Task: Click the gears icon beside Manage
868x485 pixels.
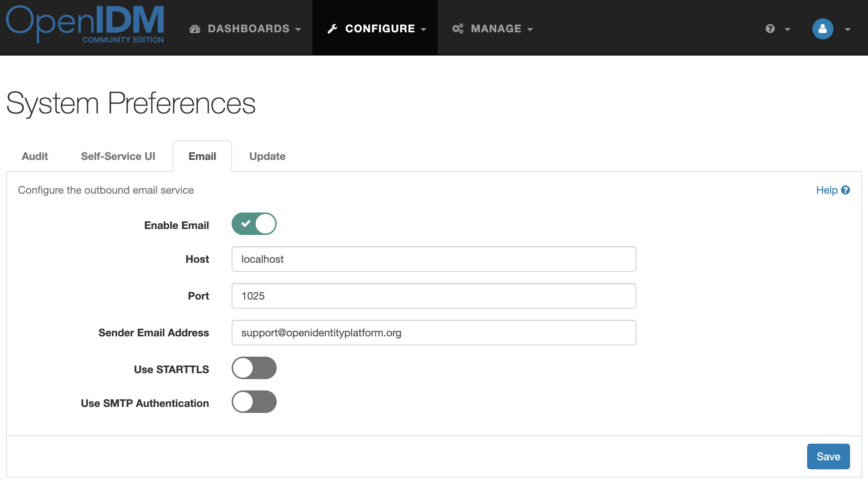Action: click(x=458, y=29)
